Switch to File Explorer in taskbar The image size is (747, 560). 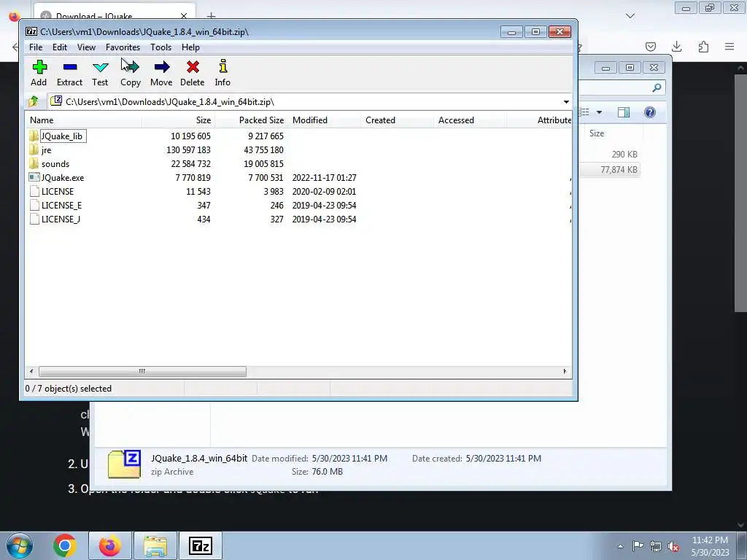(155, 545)
